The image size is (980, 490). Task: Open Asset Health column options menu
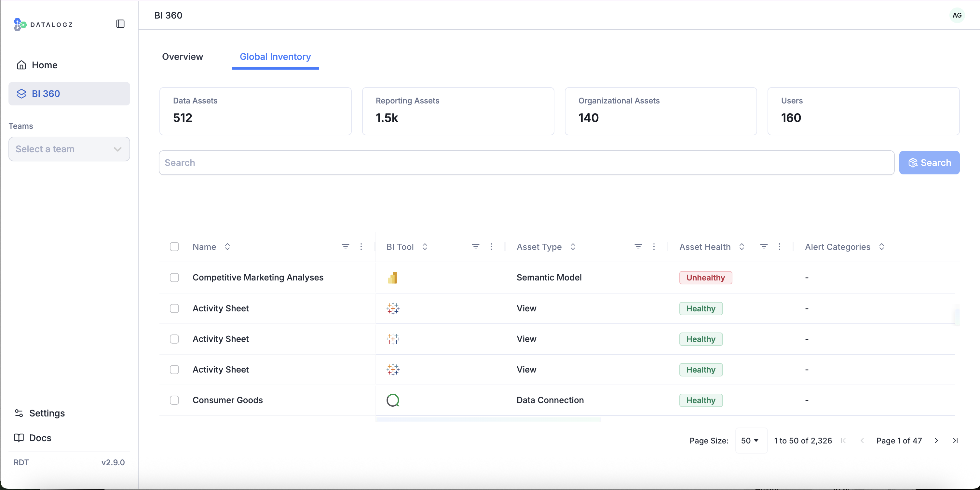pyautogui.click(x=780, y=247)
